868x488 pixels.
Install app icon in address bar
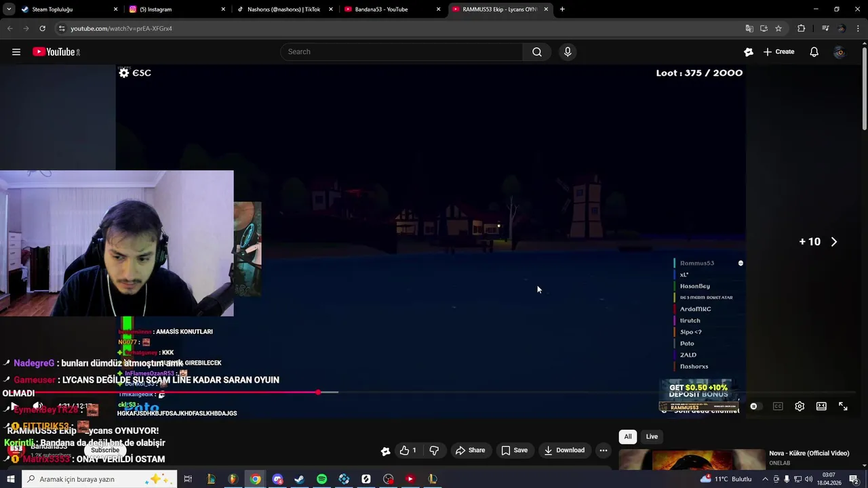tap(764, 28)
